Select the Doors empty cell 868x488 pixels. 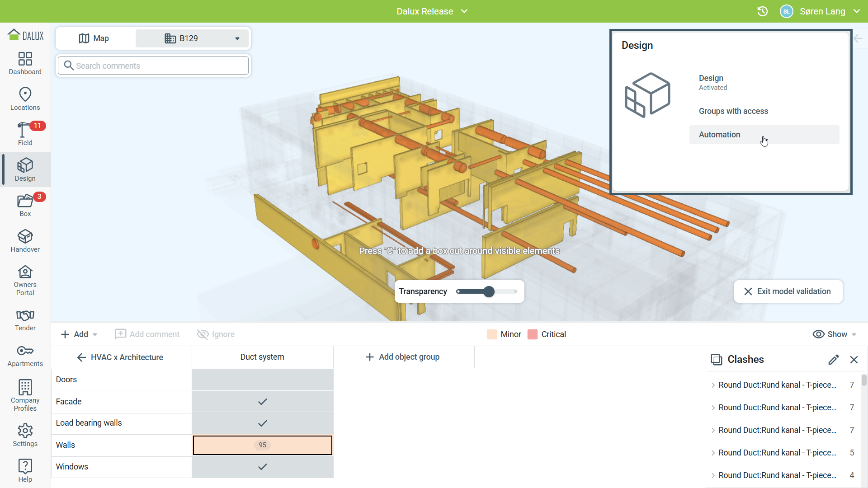[x=263, y=380]
